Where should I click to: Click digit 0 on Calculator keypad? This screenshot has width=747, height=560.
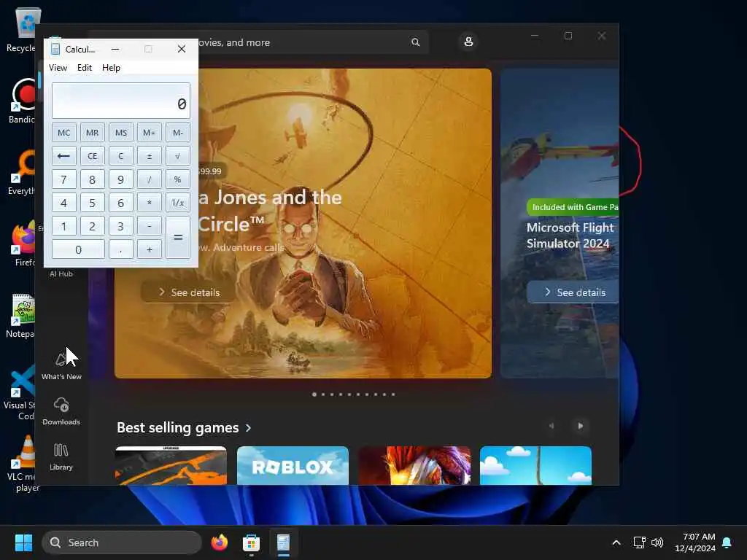pos(78,249)
